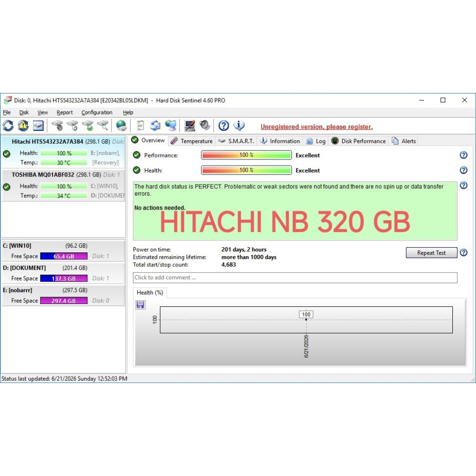
Task: Switch to the Temperature tab
Action: point(192,141)
